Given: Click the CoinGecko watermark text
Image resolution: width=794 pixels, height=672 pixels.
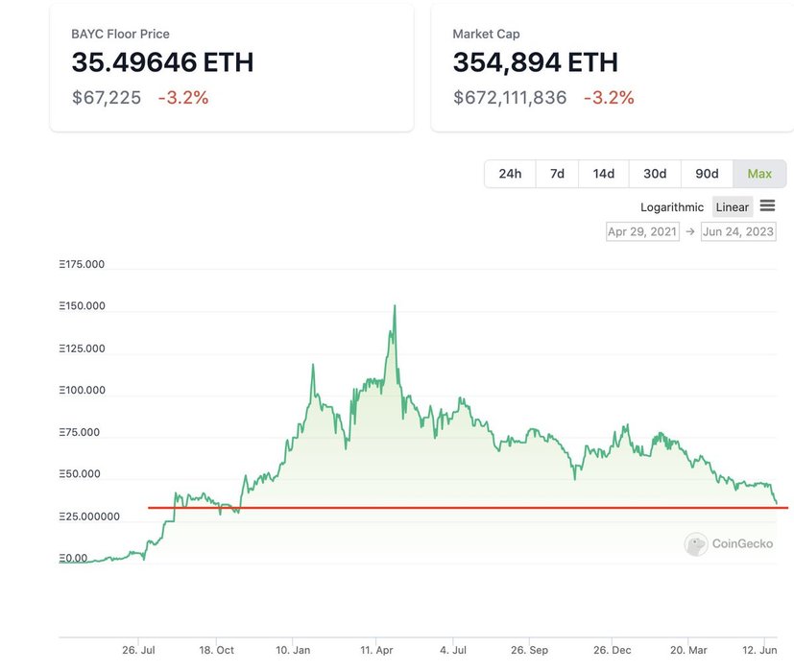Looking at the screenshot, I should click(x=742, y=544).
